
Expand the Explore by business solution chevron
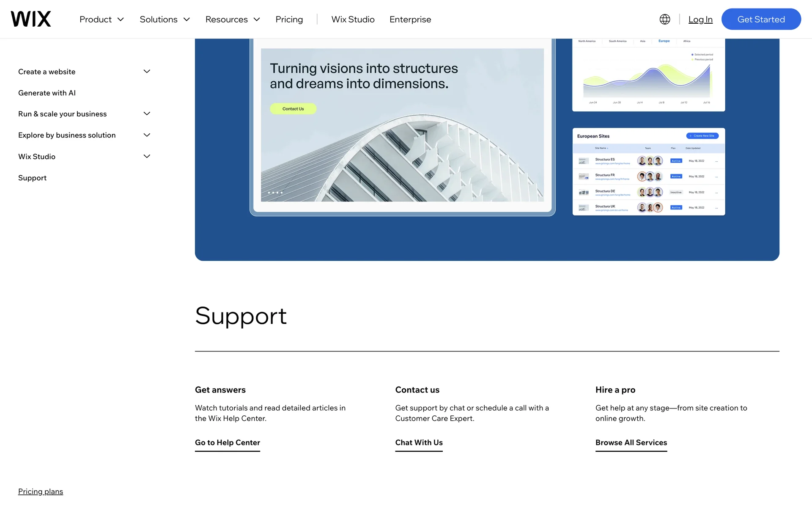pyautogui.click(x=147, y=135)
